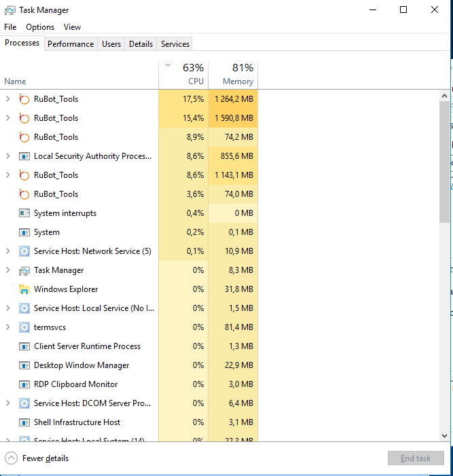Click the Task Manager process icon
Screen dimensions: 453x476
click(24, 270)
